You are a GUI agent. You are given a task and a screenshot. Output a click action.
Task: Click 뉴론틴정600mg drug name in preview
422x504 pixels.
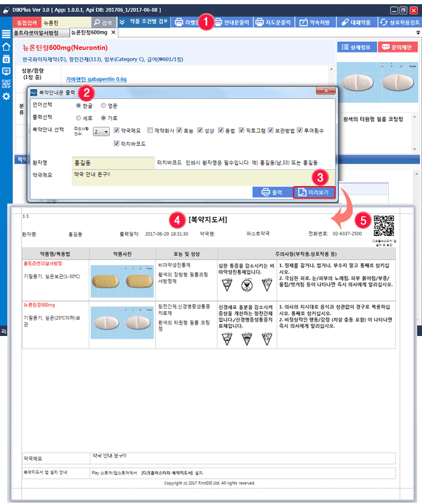[x=39, y=305]
